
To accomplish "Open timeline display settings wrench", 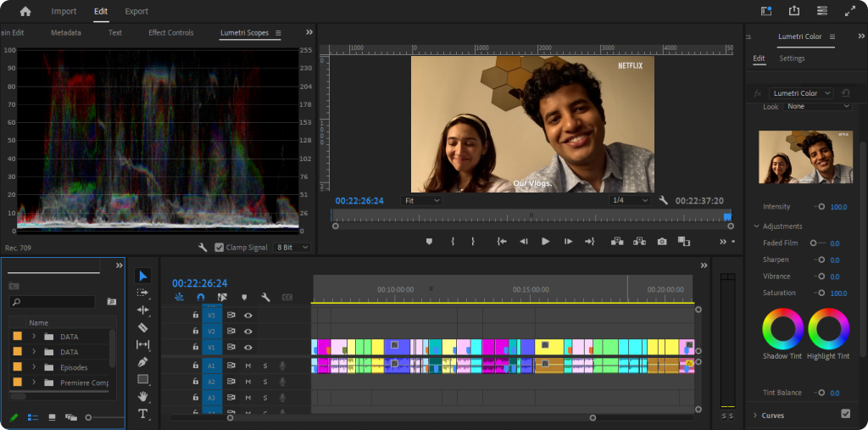I will point(265,298).
